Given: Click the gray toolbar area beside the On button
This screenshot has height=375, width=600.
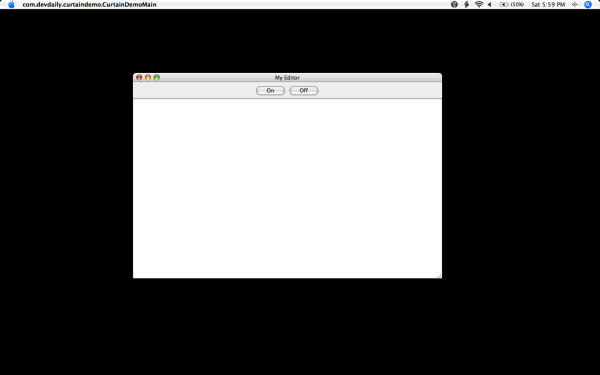Looking at the screenshot, I should (x=194, y=91).
